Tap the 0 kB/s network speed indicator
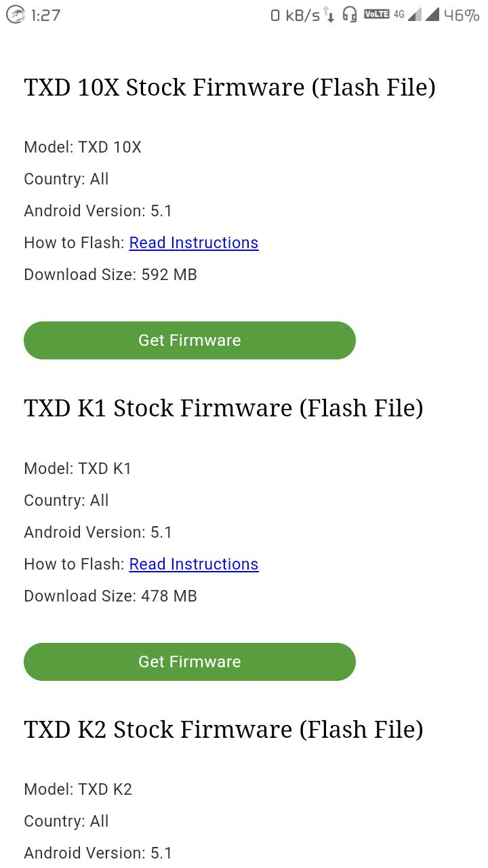488x868 pixels. coord(295,16)
